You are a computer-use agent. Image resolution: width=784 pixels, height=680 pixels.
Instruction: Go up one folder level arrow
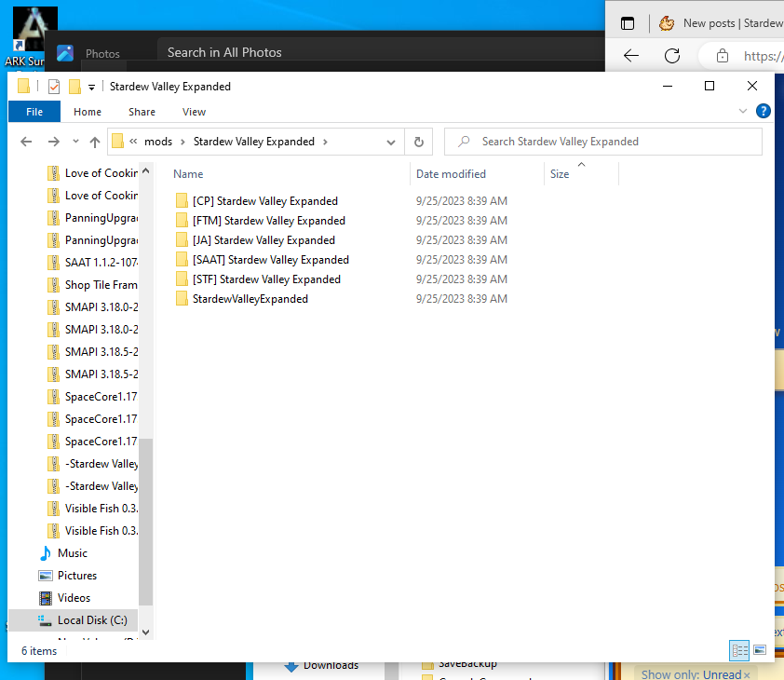94,143
